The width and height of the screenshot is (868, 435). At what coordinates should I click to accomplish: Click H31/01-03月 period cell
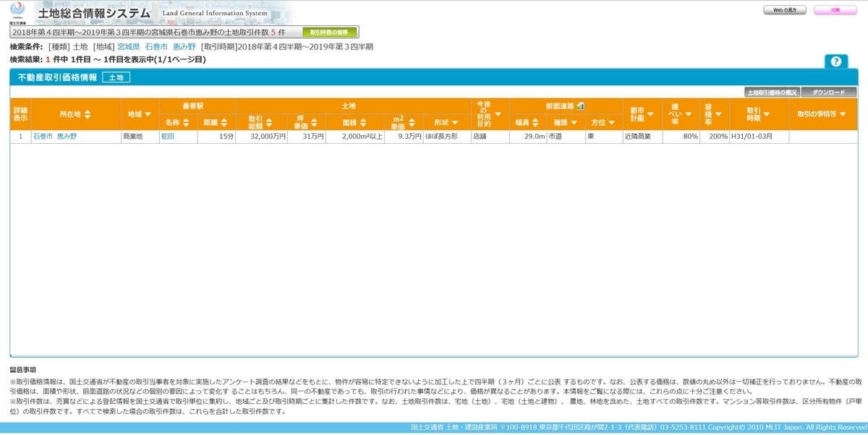tap(758, 136)
